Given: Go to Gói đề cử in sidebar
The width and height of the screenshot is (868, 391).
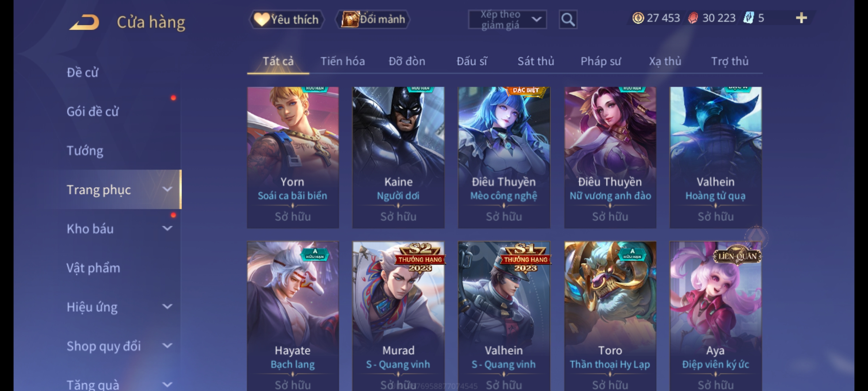Looking at the screenshot, I should click(93, 112).
